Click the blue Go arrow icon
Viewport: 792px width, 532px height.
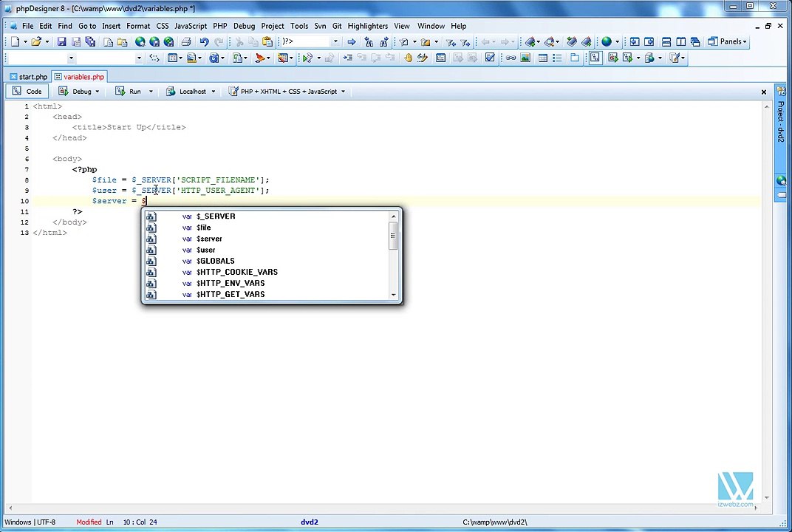352,42
